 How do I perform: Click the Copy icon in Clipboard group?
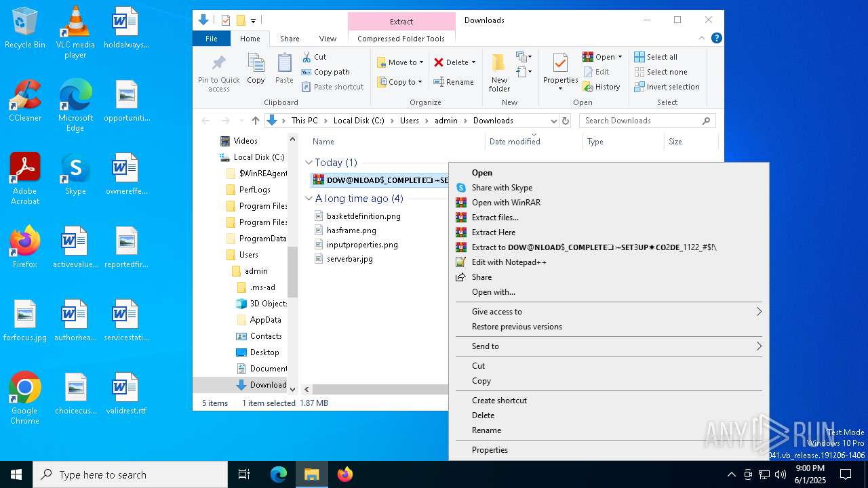pos(256,64)
